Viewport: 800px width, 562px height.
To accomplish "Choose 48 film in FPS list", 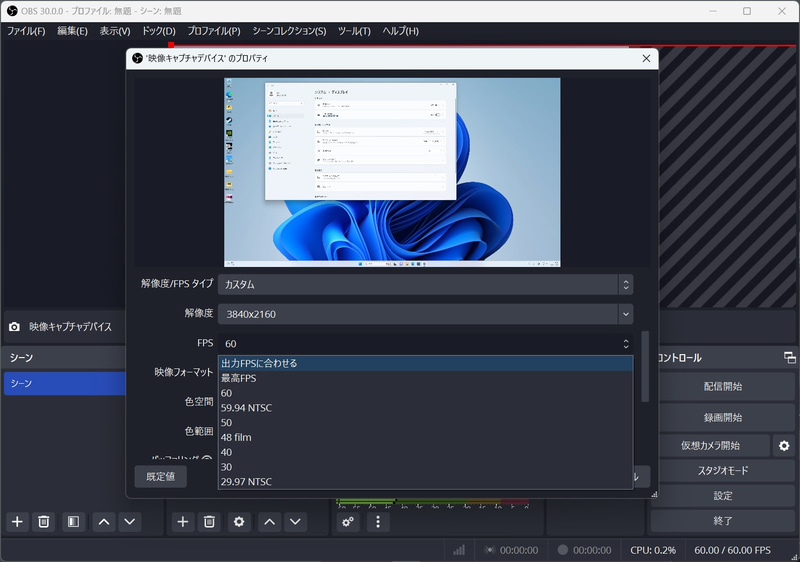I will [x=426, y=438].
